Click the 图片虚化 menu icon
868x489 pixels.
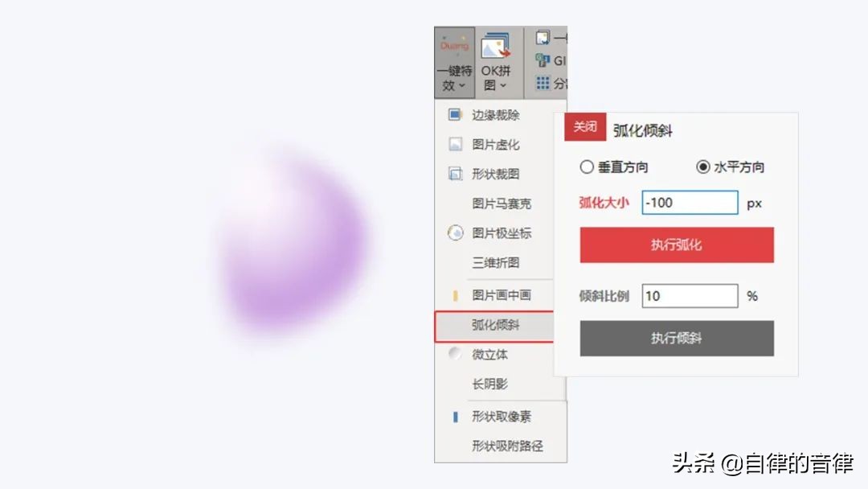tap(455, 145)
